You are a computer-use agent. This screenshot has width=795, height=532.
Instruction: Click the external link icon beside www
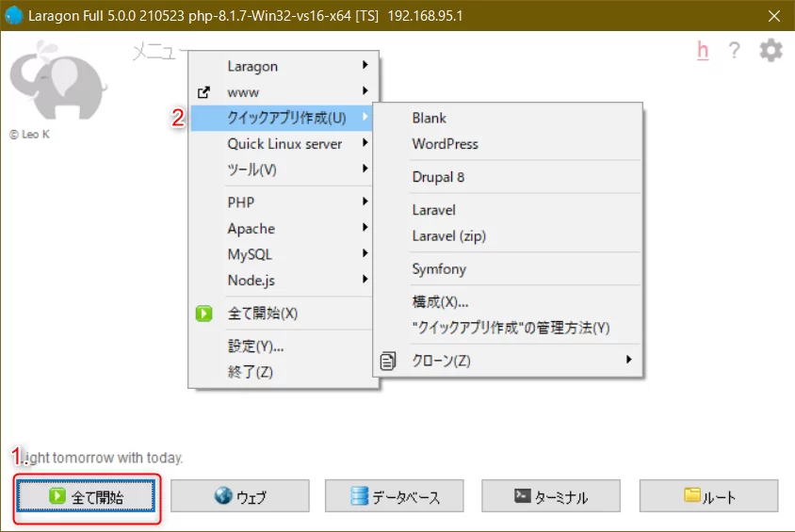coord(203,92)
